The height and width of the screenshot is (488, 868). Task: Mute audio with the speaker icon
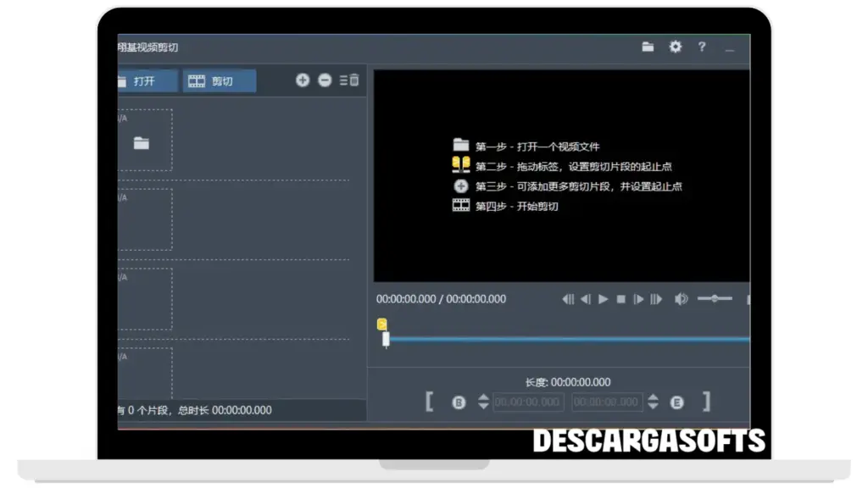click(x=681, y=299)
